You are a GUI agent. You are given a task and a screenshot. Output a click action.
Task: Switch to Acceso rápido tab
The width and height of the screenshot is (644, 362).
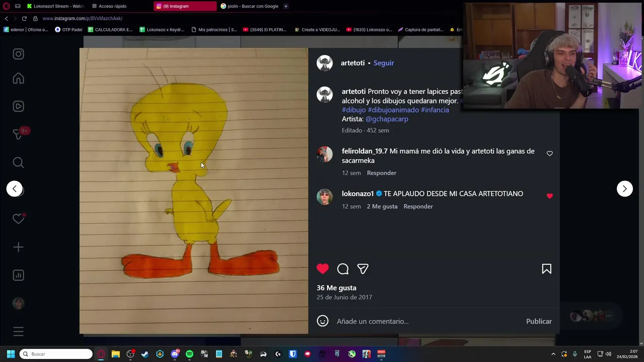112,6
